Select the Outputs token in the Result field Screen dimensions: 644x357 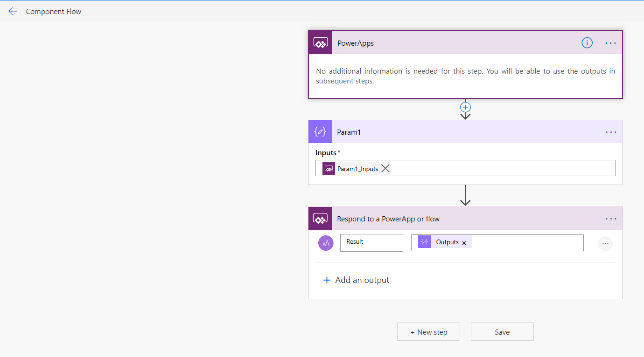point(447,241)
